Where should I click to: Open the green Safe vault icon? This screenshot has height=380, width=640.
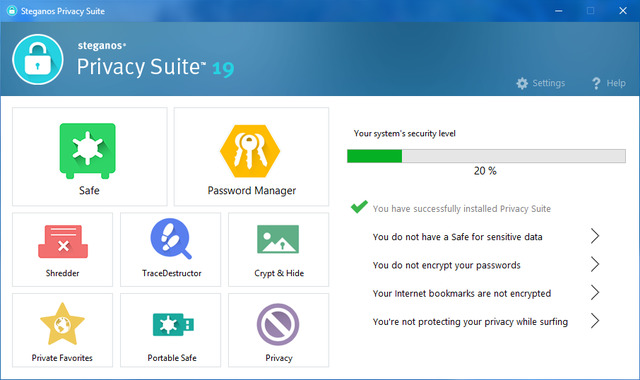87,151
